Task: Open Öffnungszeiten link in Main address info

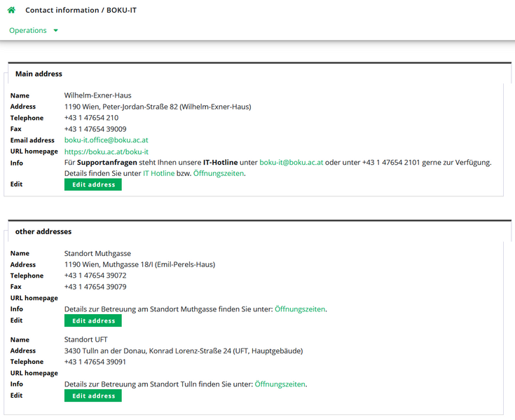Action: [x=219, y=173]
